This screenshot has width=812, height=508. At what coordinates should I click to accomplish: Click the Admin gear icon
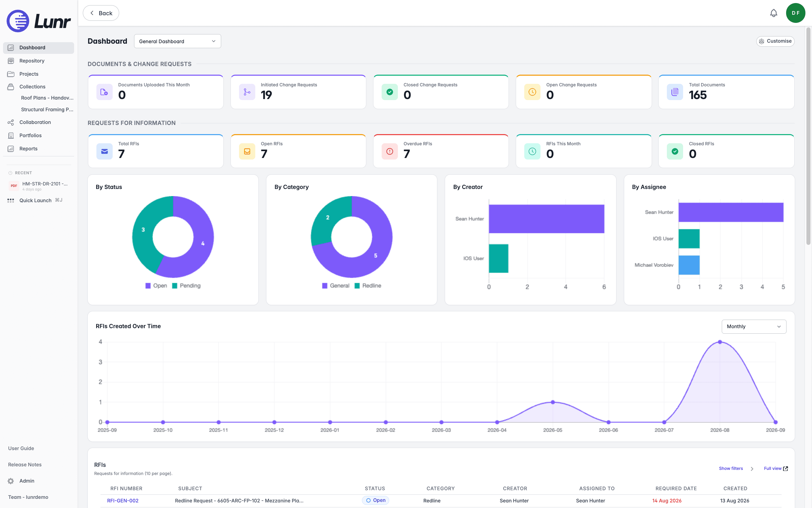tap(11, 481)
